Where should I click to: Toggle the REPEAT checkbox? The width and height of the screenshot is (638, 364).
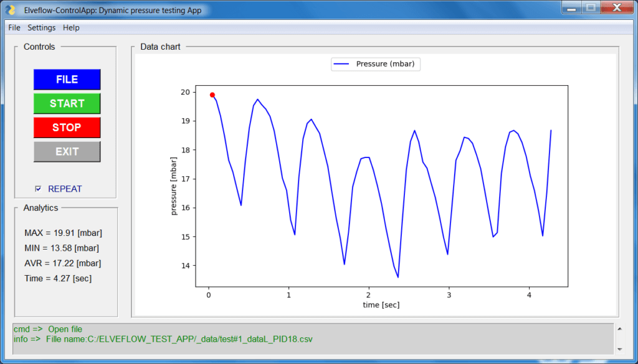39,189
